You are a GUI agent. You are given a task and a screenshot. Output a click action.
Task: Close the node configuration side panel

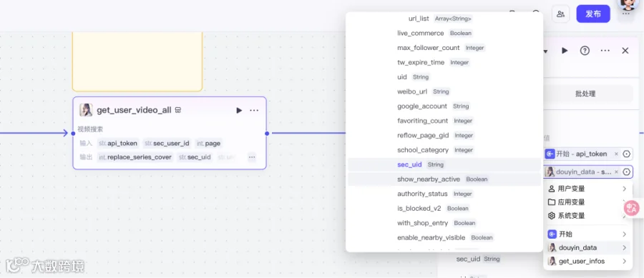[625, 51]
